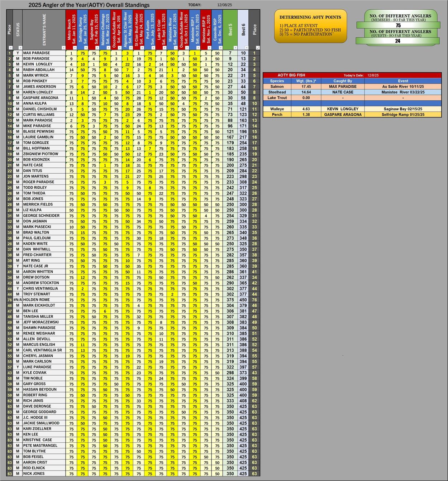Select the #N/A status cell for Holden Rome
Screen dimensions: 448x481
(x=18, y=300)
